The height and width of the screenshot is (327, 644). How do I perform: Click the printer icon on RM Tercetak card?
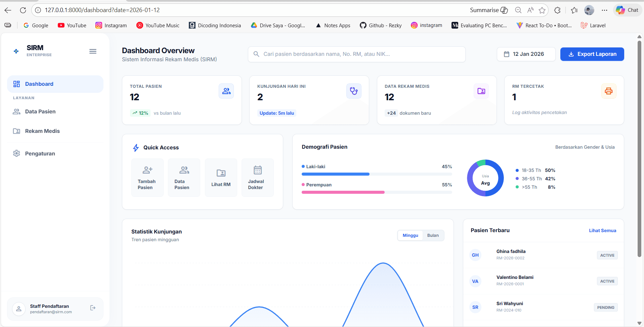(608, 91)
